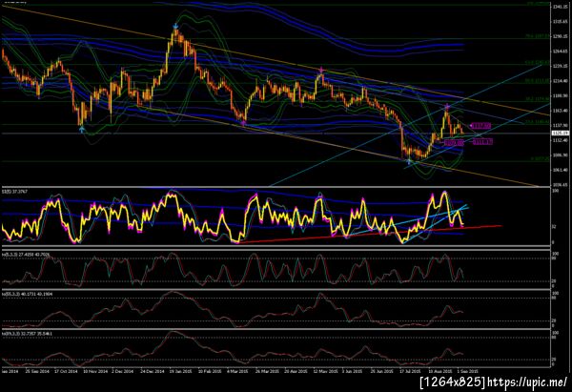The height and width of the screenshot is (392, 572).
Task: Click the 1137.90 price axis value
Action: pyautogui.click(x=562, y=125)
